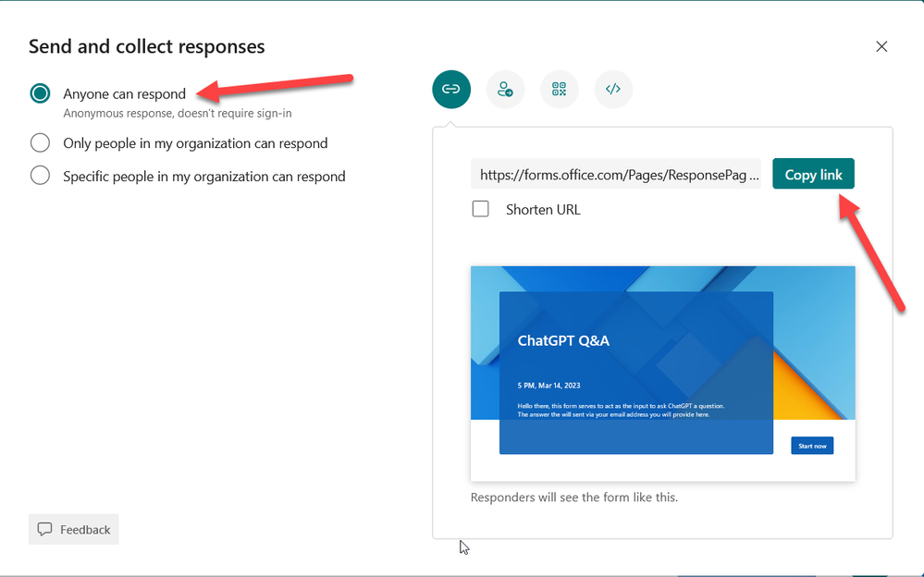Close the Send and collect responses dialog
The image size is (924, 577).
point(881,46)
